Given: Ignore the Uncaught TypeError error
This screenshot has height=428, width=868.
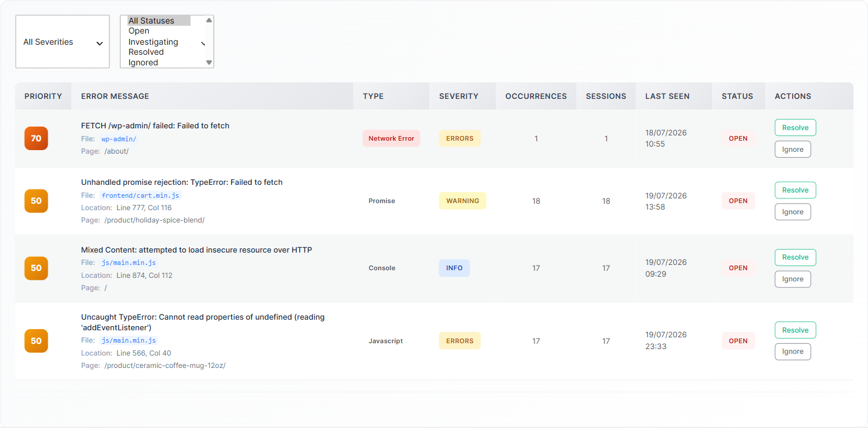Looking at the screenshot, I should point(793,351).
